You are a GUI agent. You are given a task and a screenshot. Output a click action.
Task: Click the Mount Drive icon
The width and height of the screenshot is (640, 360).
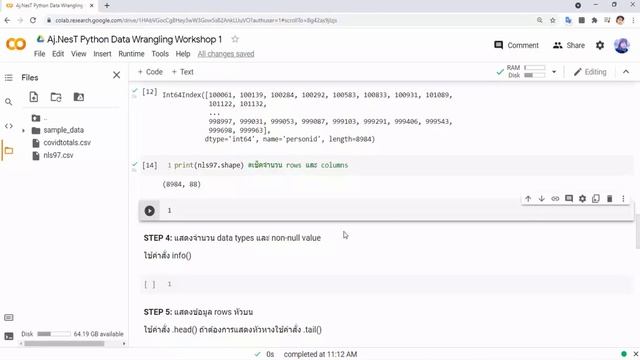point(78,97)
